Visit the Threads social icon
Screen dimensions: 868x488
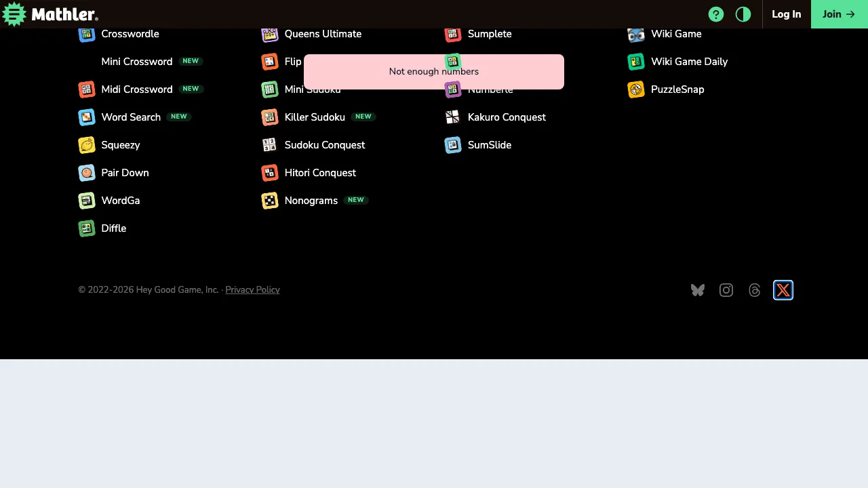tap(755, 290)
